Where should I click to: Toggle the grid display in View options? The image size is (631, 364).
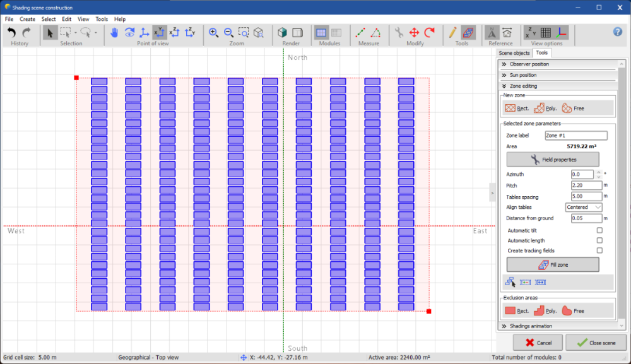[x=546, y=33]
